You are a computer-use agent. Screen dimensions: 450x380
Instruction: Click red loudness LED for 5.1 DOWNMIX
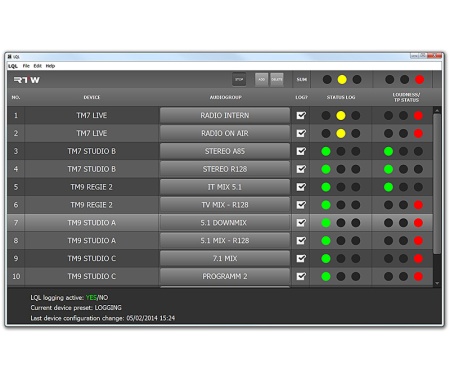coord(418,223)
